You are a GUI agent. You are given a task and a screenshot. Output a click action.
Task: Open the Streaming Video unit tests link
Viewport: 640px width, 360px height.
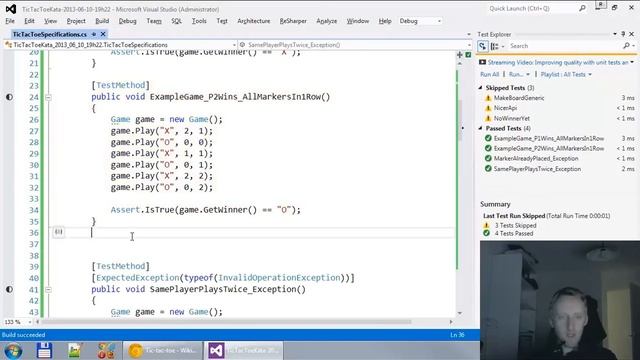point(558,62)
